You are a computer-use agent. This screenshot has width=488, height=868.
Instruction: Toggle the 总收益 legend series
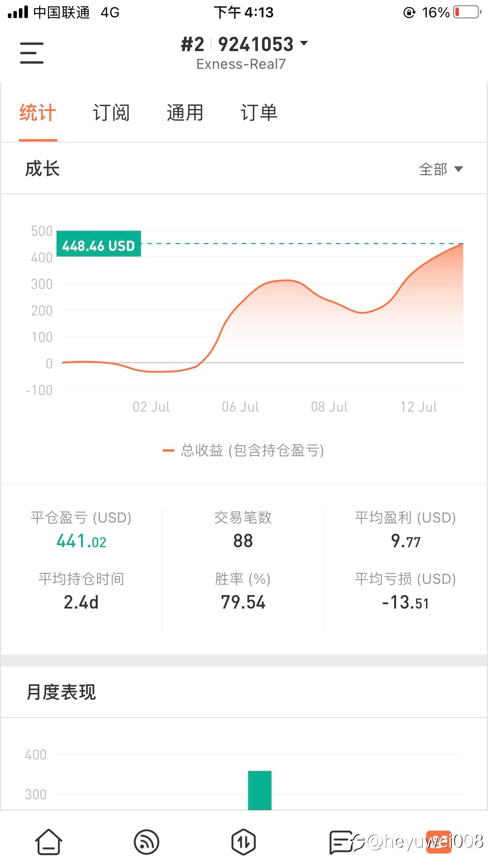tap(243, 450)
